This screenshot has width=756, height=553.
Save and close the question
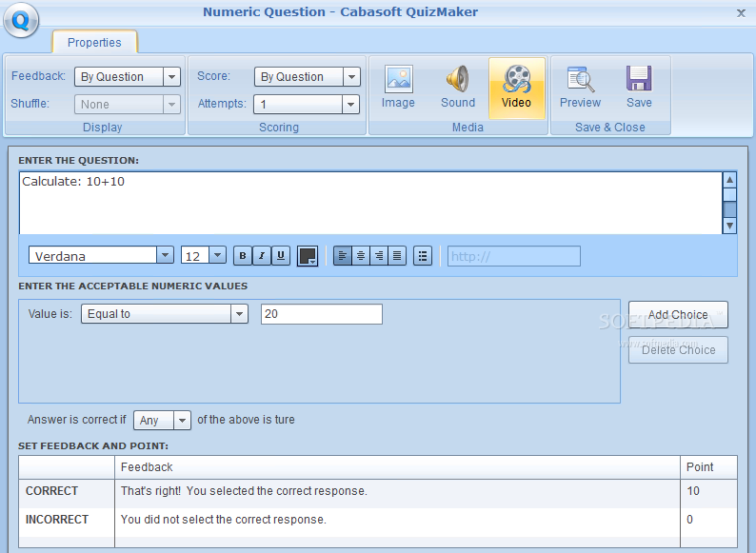(x=639, y=88)
